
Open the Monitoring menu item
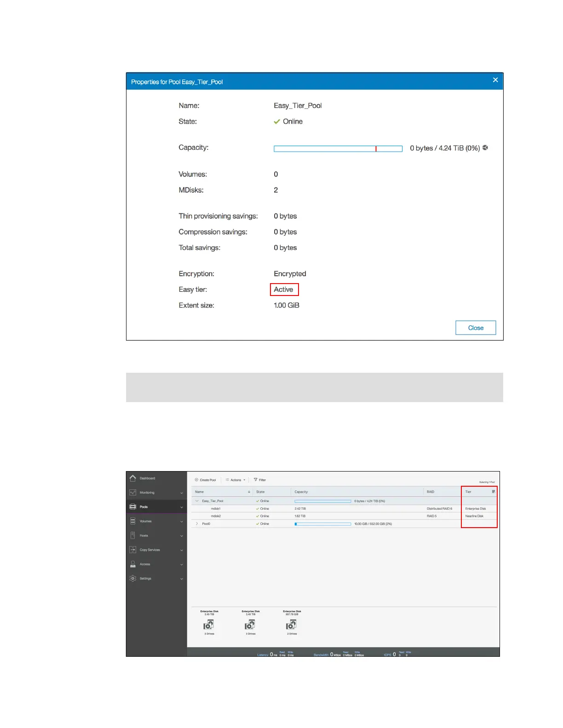(147, 492)
